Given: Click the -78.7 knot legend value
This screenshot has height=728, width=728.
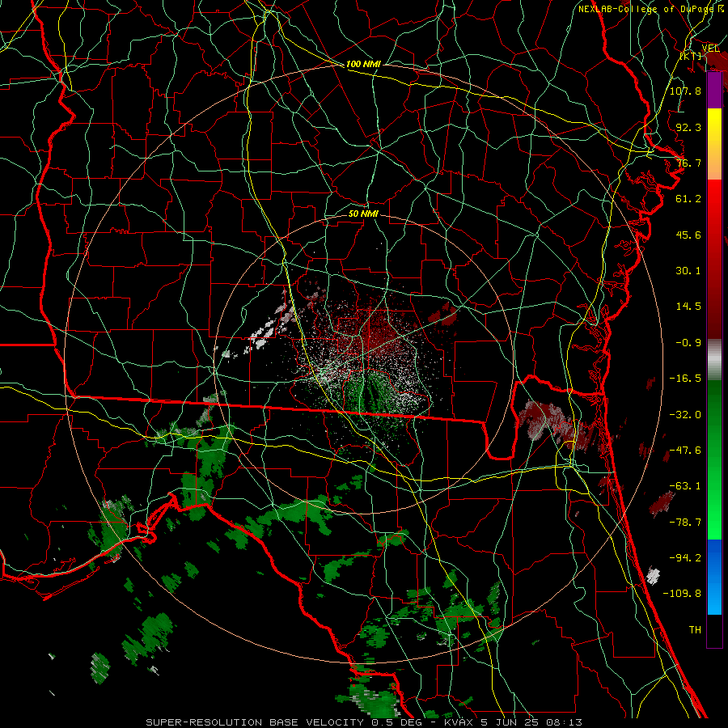Looking at the screenshot, I should tap(685, 523).
